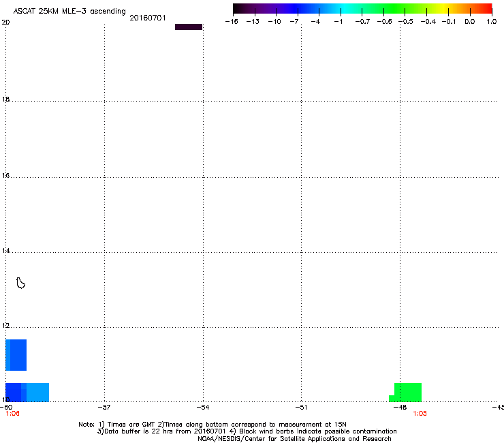
Task: Click the green data patch near -48 longitude
Action: [406, 393]
